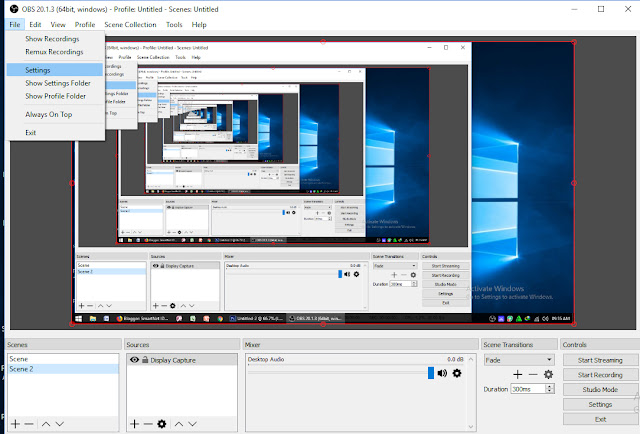
Task: Click right-middle red handle of preview source
Action: coord(574,183)
